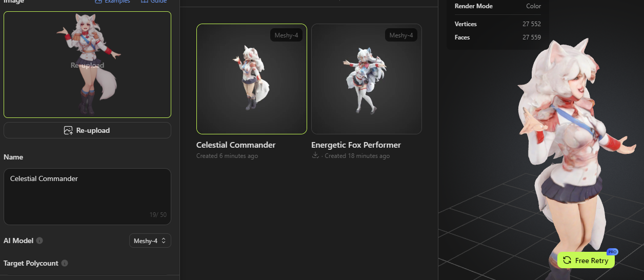
Task: Click the refresh icon on Free Retry
Action: point(567,261)
